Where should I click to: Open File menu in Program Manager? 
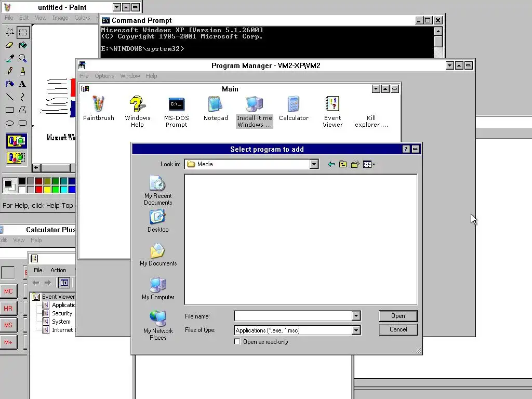[x=84, y=76]
